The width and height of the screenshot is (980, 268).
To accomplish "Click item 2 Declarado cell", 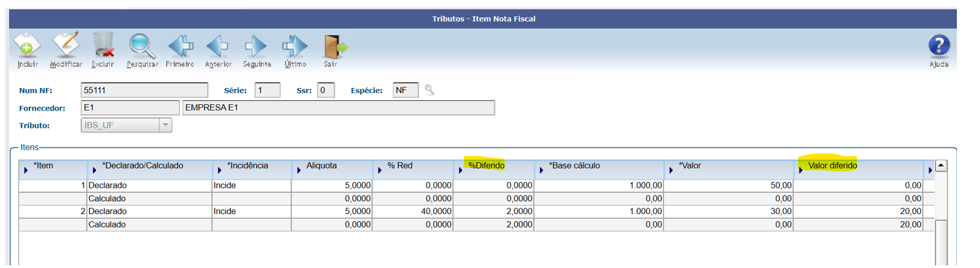I will tap(150, 211).
